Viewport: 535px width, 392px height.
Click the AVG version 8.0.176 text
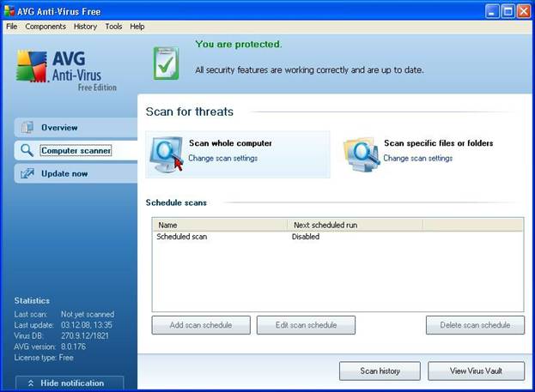50,347
